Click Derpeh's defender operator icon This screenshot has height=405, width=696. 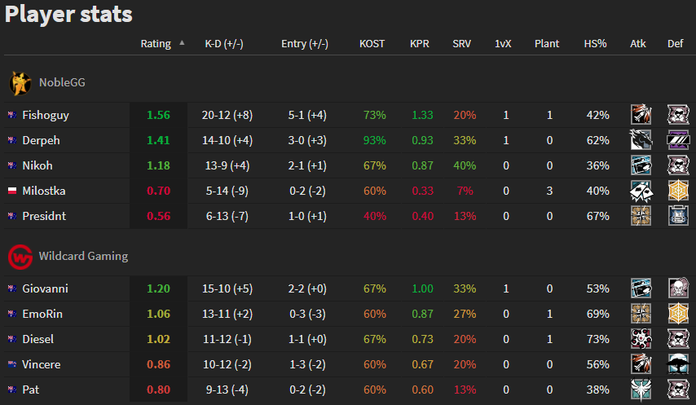coord(678,140)
